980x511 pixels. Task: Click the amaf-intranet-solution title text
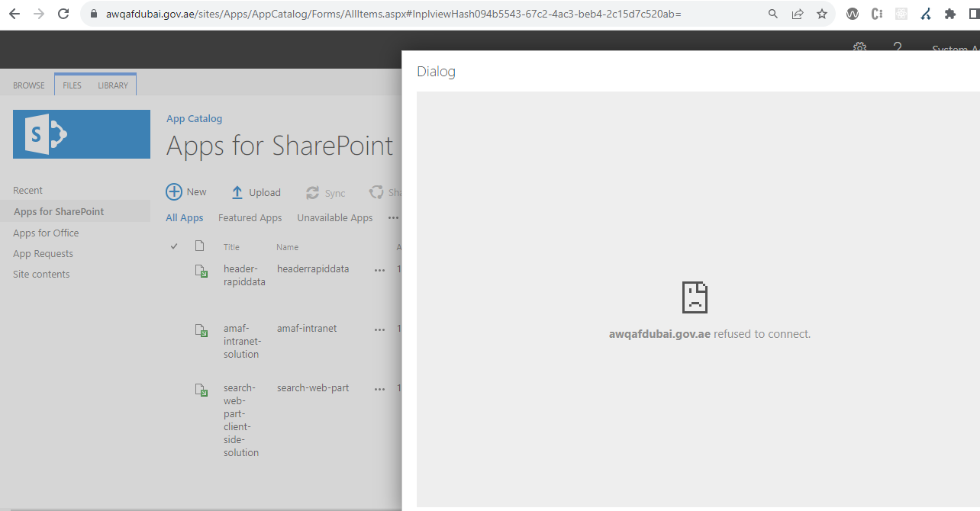(x=242, y=341)
